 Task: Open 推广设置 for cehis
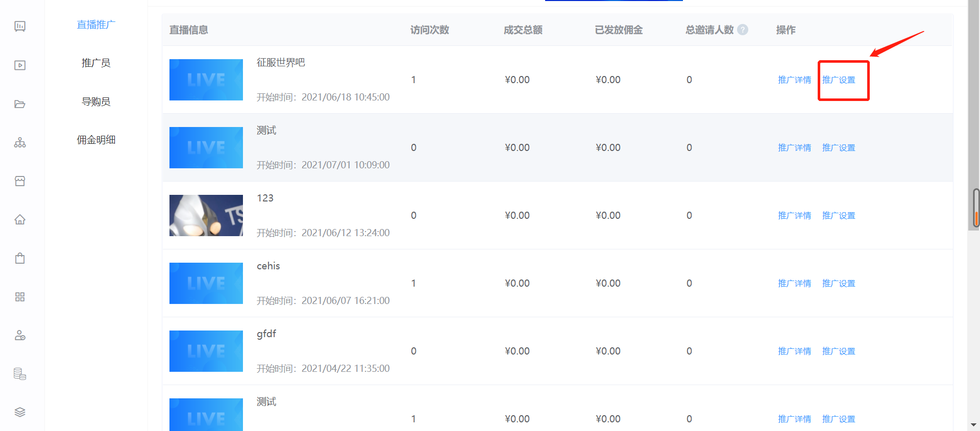(839, 283)
